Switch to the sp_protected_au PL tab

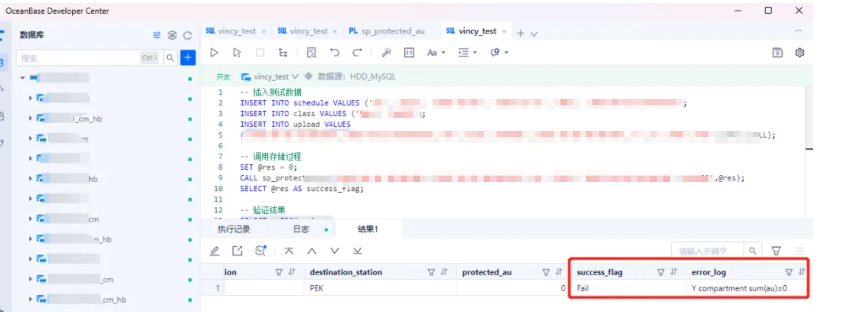coord(387,31)
